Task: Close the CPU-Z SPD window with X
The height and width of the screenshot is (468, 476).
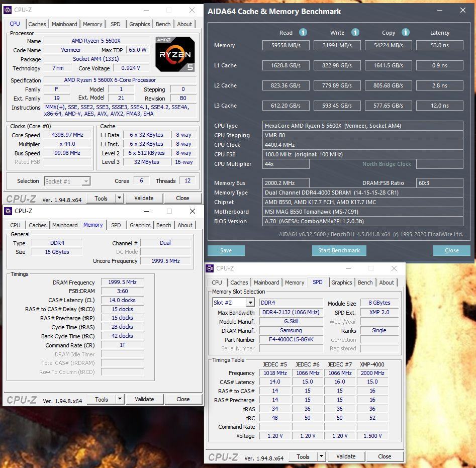Action: (x=394, y=268)
